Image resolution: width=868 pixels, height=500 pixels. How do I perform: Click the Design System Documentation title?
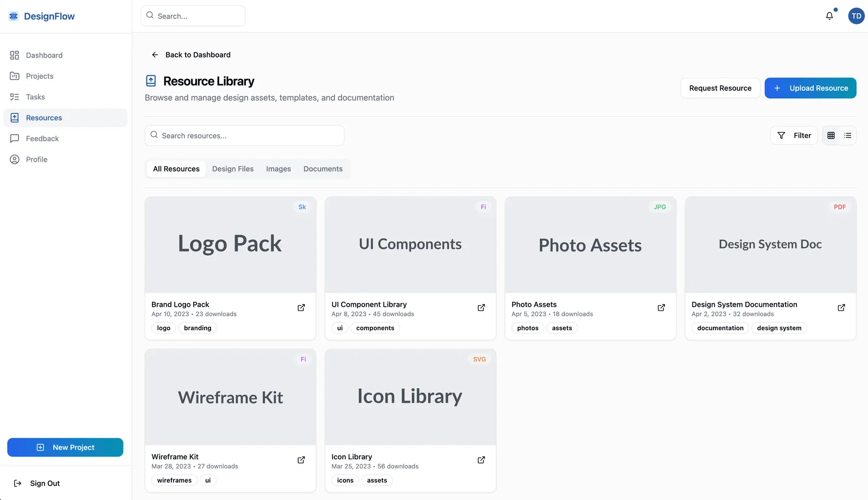click(744, 305)
